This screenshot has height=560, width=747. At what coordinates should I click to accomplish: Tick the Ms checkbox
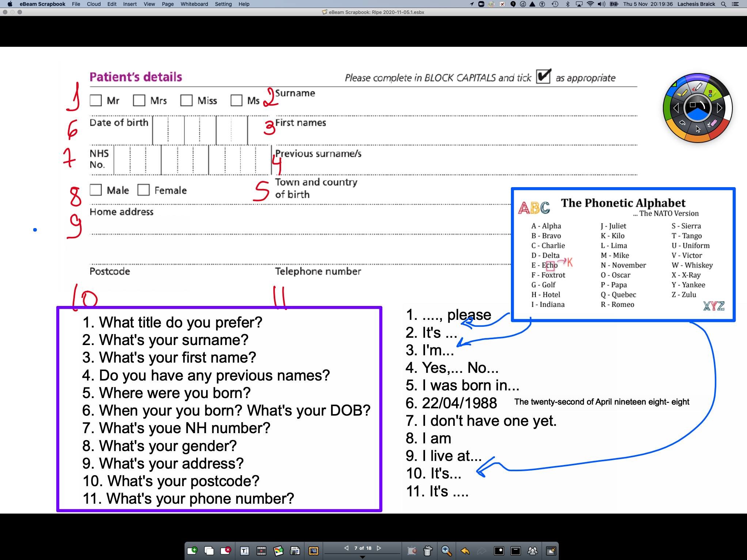tap(236, 100)
